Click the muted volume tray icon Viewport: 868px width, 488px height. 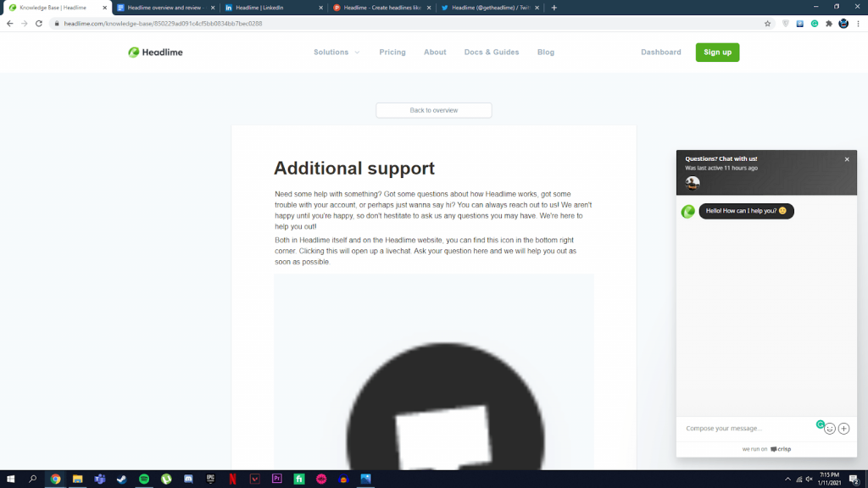coord(809,480)
